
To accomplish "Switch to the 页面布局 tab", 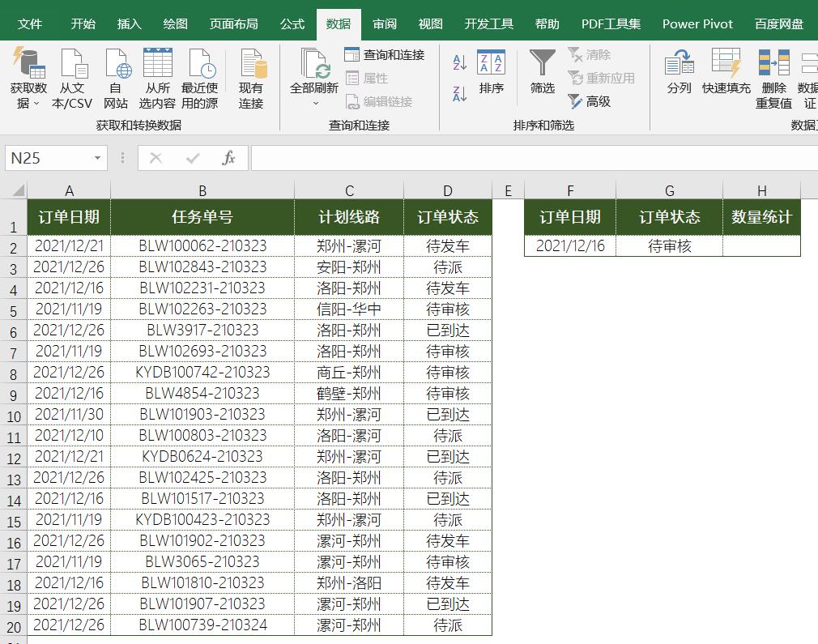I will (233, 24).
